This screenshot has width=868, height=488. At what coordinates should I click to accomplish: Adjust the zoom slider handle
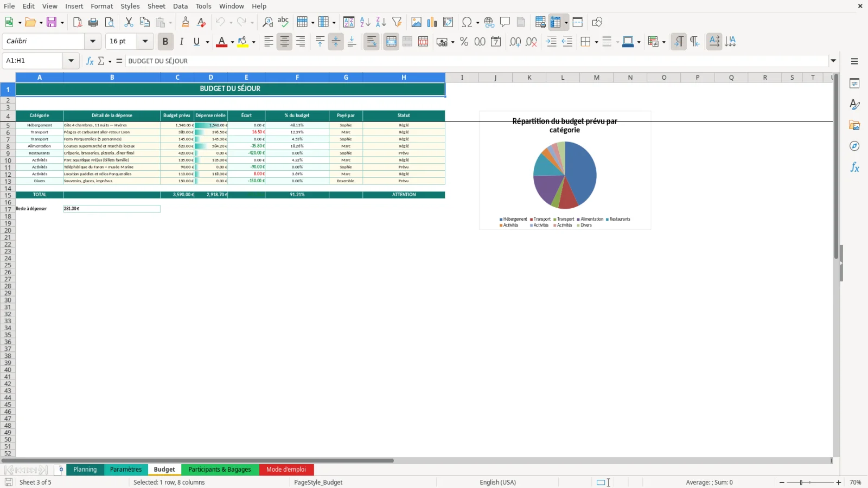801,482
